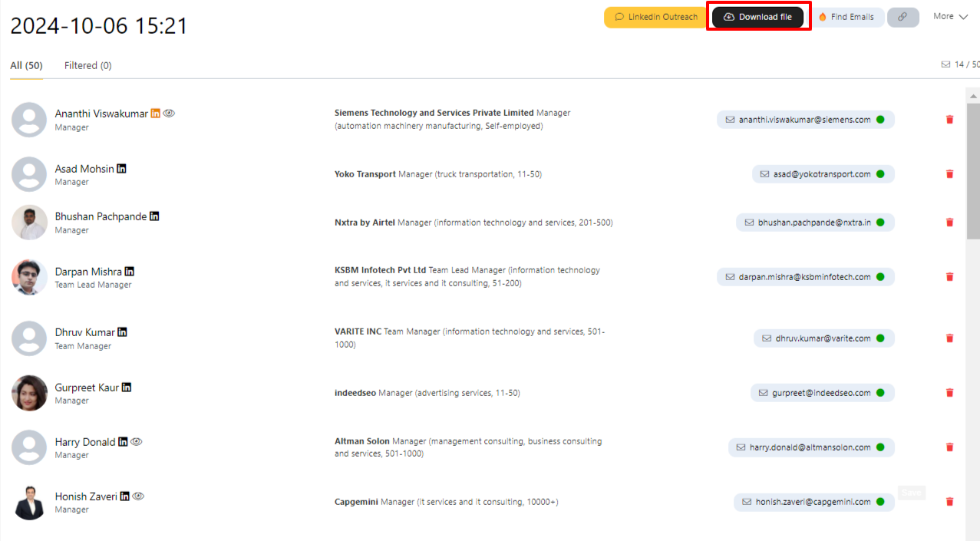Delete Dhruv Kumar with trash icon
This screenshot has width=980, height=541.
point(950,338)
